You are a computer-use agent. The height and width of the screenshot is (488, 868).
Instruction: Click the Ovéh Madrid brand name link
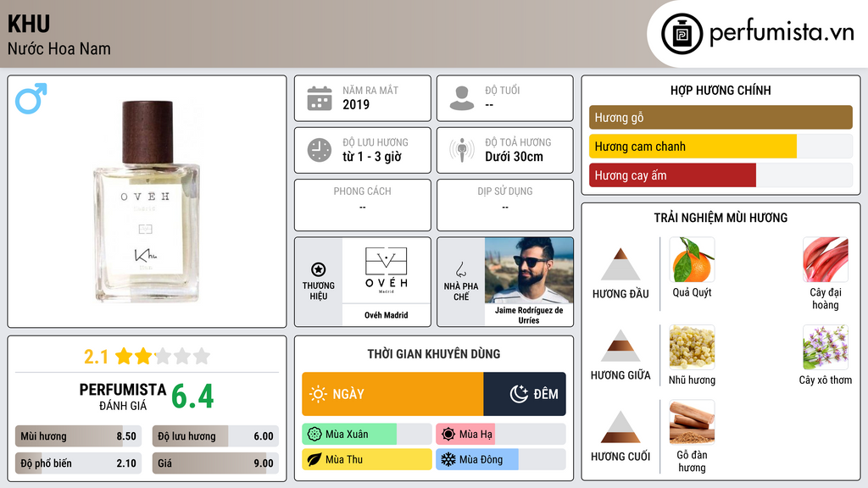pyautogui.click(x=386, y=315)
